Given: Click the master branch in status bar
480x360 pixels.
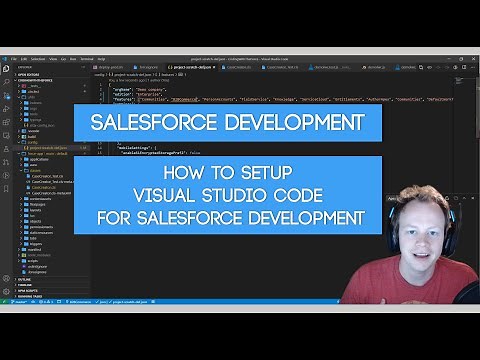Looking at the screenshot, I should 19,302.
